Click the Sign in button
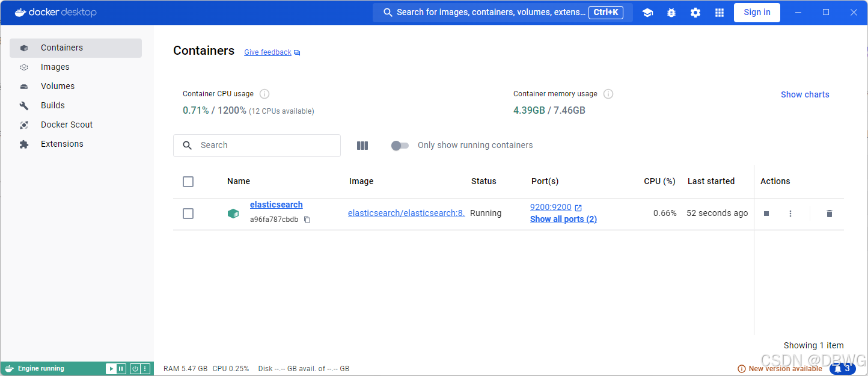 coord(757,13)
